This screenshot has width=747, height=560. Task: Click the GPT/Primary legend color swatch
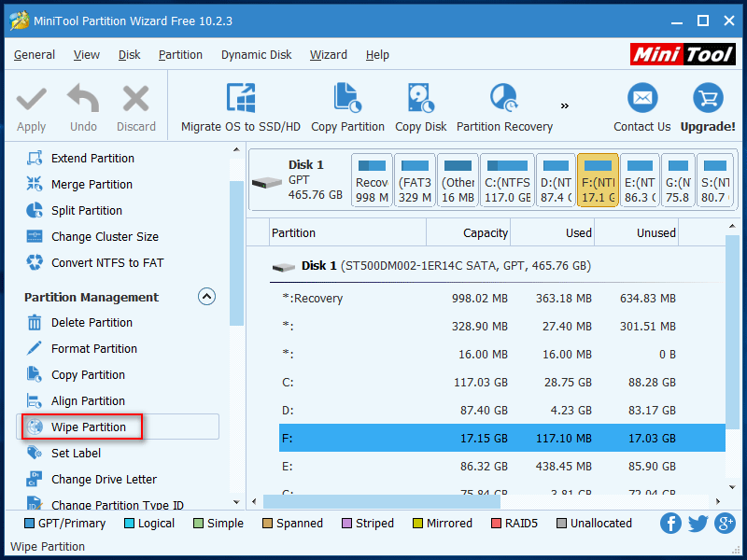coord(29,524)
